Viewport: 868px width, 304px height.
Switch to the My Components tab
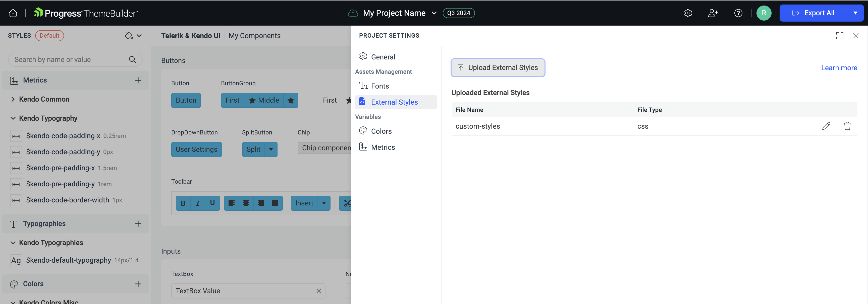pyautogui.click(x=254, y=36)
